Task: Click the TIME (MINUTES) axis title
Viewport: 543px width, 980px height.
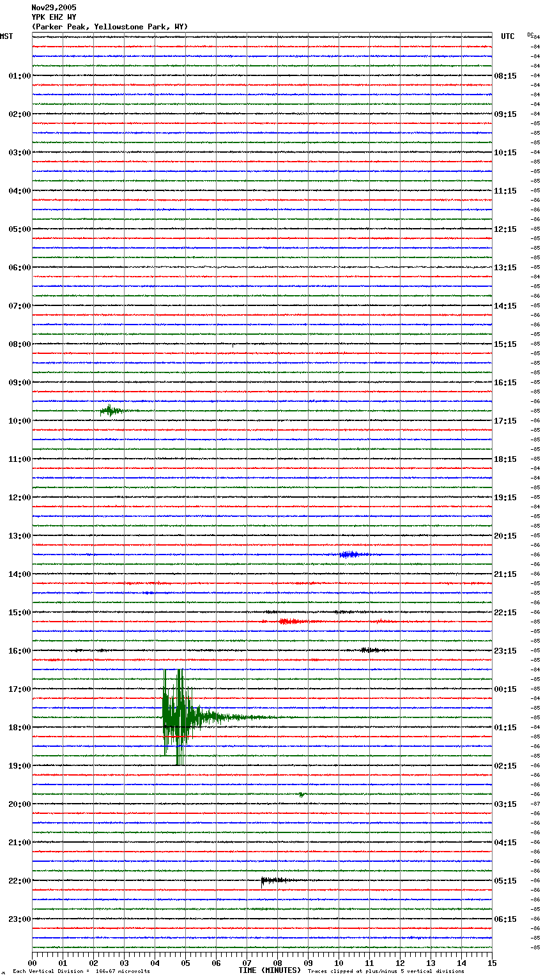Action: [x=270, y=970]
